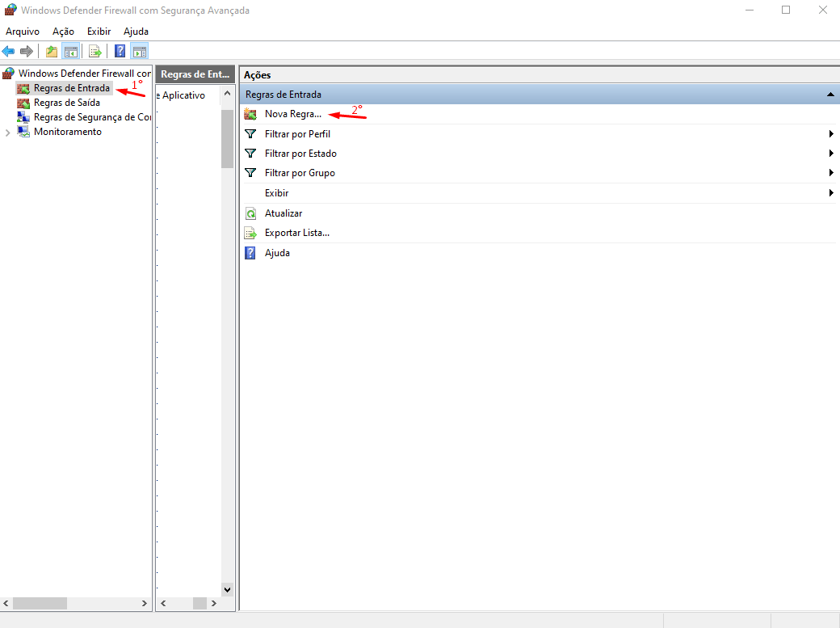Open the Filtrar por Grupo submenu arrow

pyautogui.click(x=831, y=173)
